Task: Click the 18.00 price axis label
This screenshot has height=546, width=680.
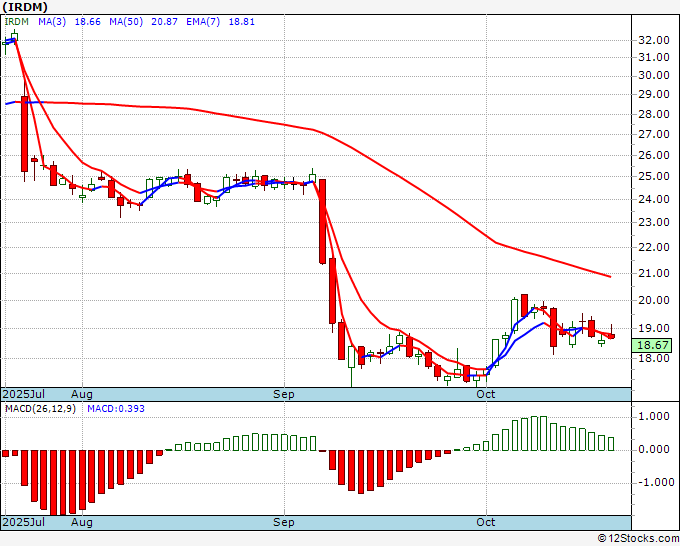Action: pos(654,358)
